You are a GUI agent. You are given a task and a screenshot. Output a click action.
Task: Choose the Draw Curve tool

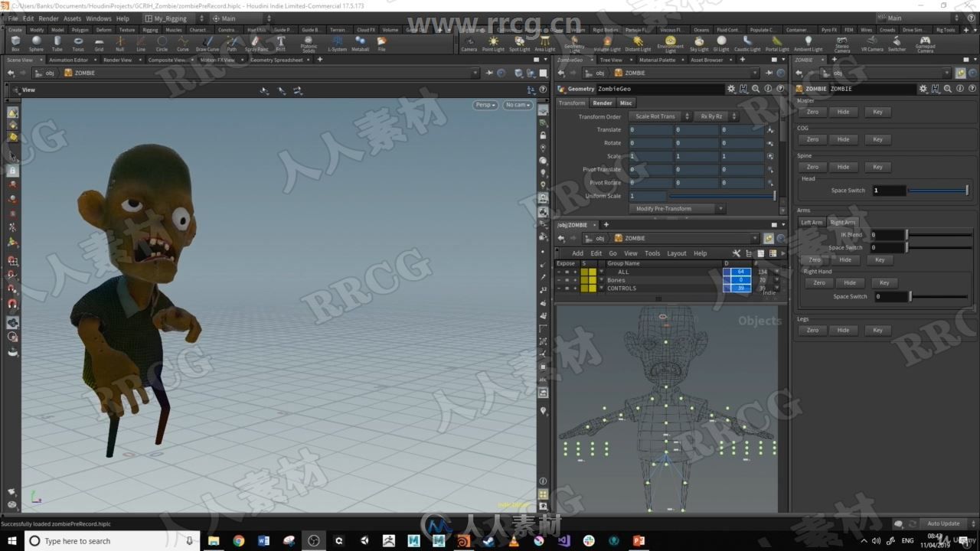tap(207, 43)
